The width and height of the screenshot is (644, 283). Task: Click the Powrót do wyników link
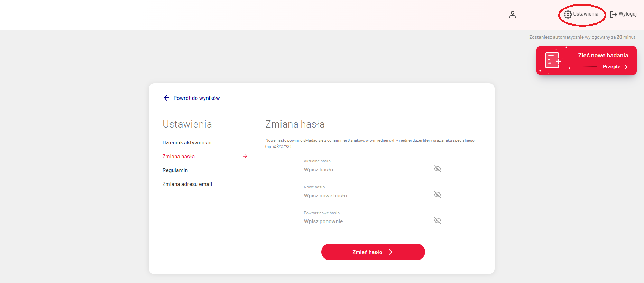196,98
